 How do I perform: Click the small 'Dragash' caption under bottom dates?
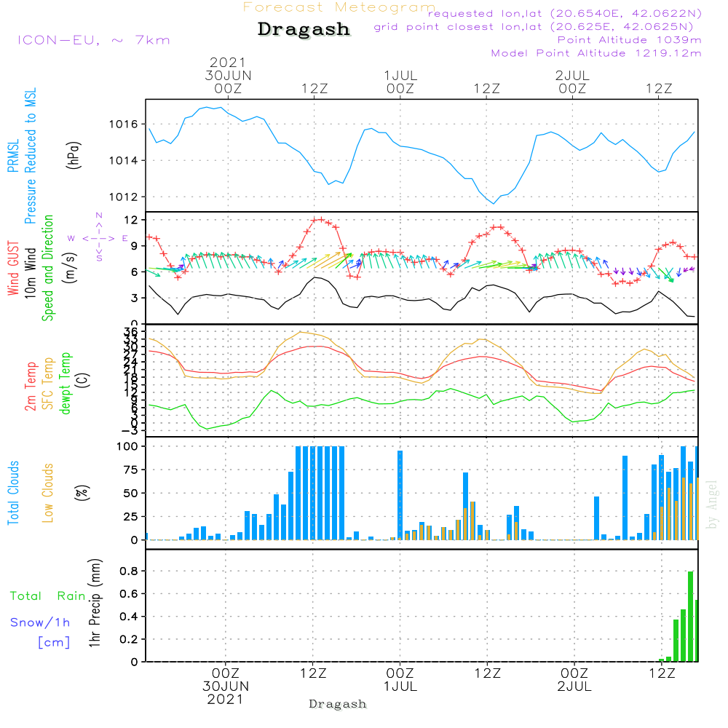coord(338,704)
